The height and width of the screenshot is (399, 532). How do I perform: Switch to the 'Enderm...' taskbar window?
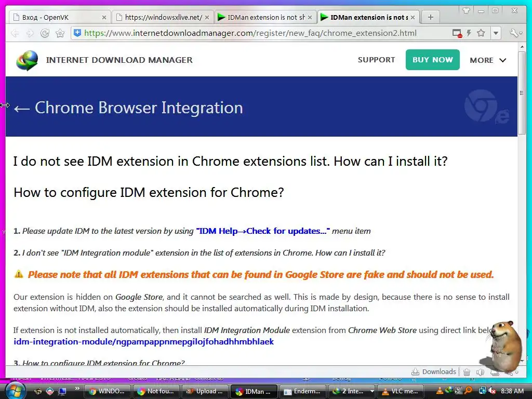click(303, 391)
